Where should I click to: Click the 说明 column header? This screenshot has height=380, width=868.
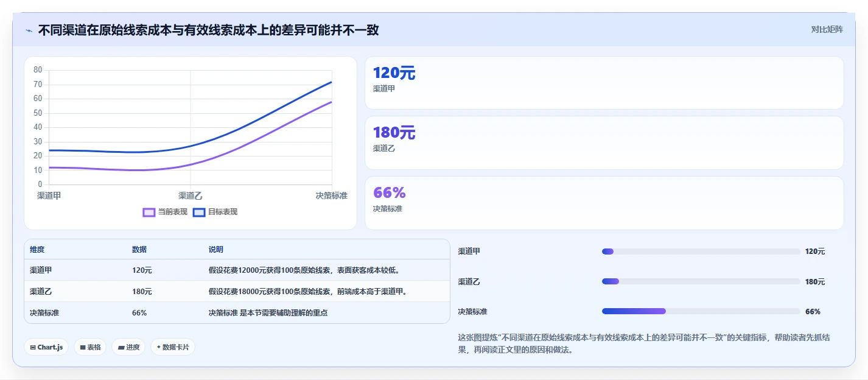216,250
